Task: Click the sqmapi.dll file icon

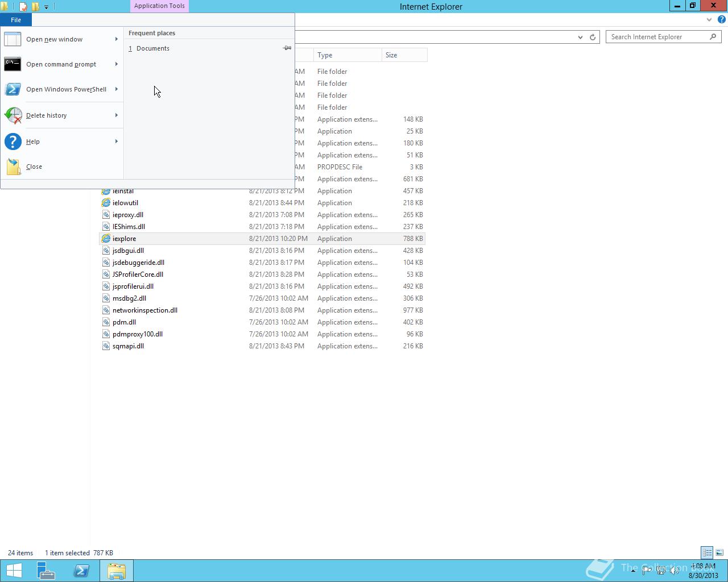Action: click(106, 346)
